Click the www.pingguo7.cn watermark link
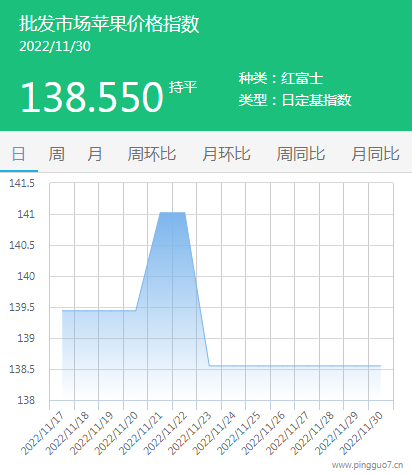 [368, 465]
